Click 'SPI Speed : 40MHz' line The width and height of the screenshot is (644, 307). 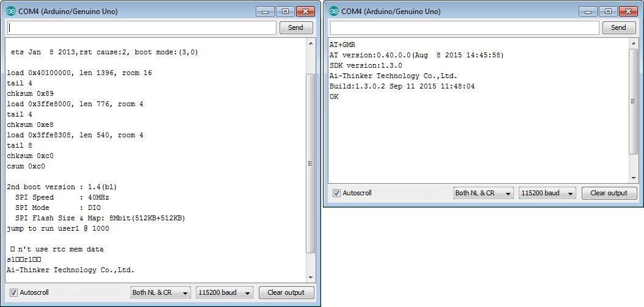click(62, 197)
